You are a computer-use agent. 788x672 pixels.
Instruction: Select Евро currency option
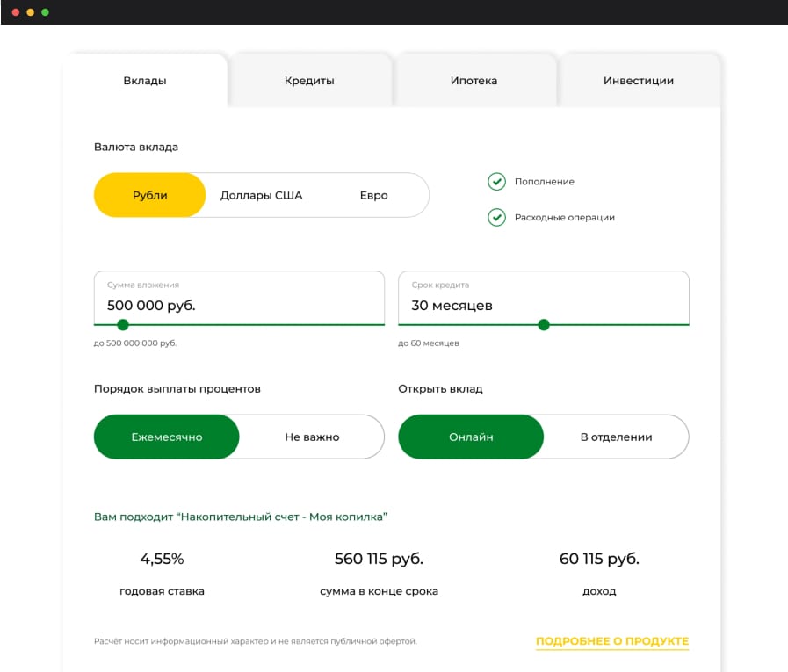coord(373,195)
